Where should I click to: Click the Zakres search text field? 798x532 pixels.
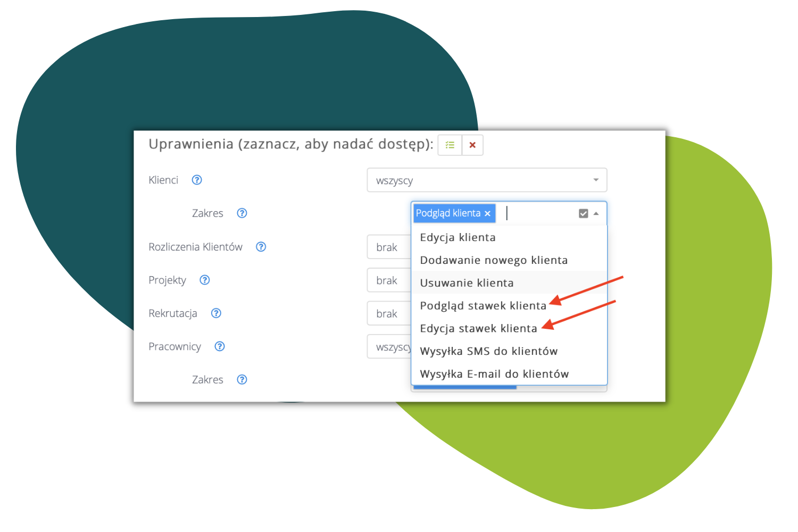pyautogui.click(x=537, y=213)
